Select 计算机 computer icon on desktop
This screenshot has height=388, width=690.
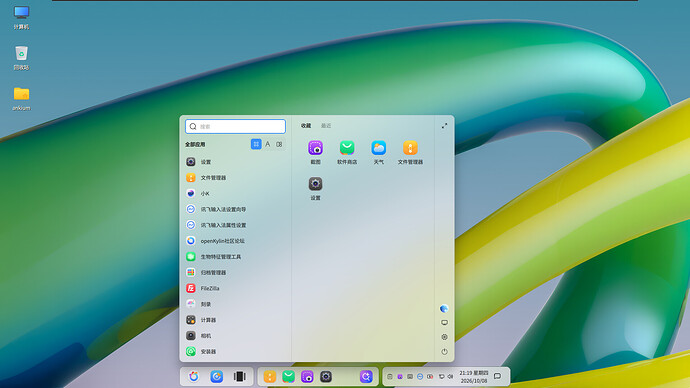21,18
